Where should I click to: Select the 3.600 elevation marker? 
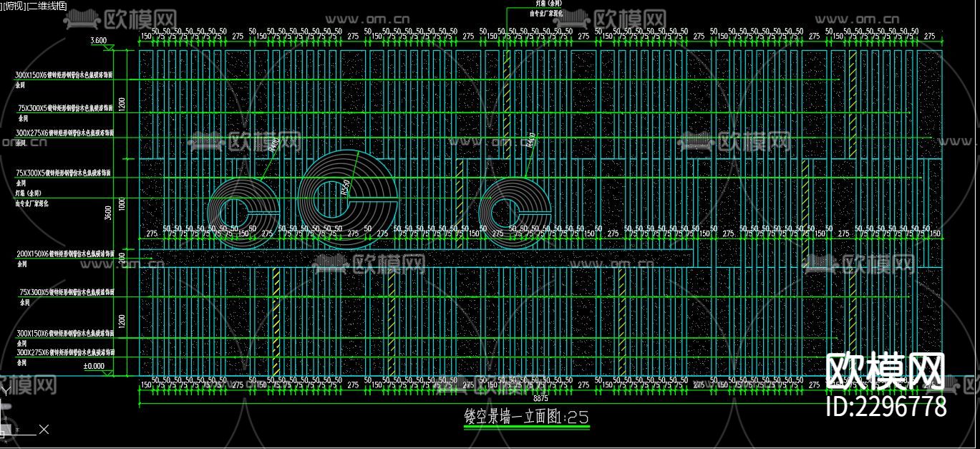pyautogui.click(x=98, y=41)
